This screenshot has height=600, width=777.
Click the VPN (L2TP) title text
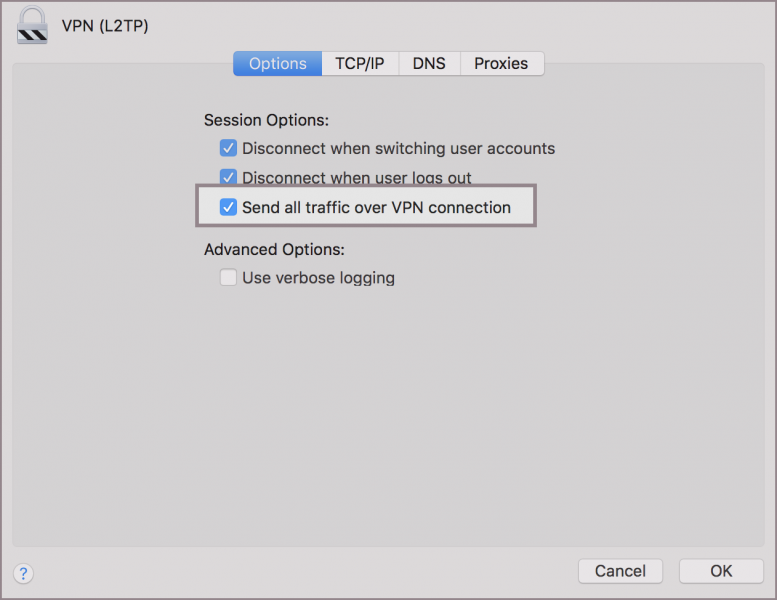point(105,24)
